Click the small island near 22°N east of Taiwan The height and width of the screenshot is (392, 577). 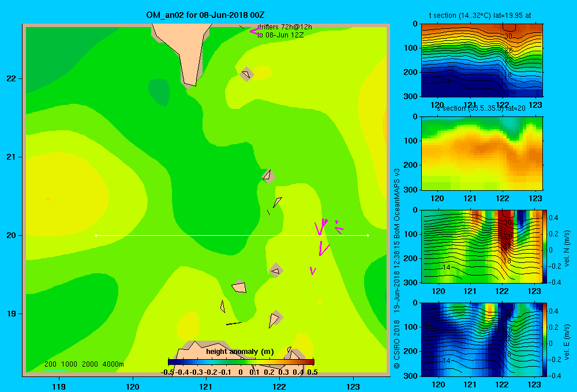(246, 74)
